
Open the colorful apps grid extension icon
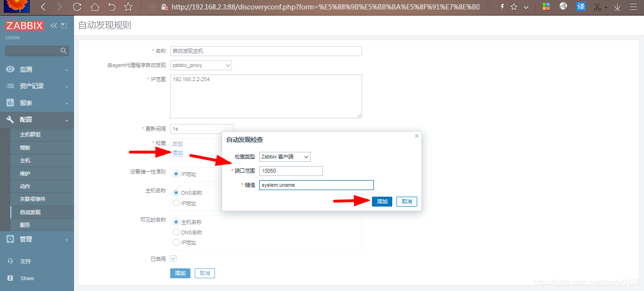point(546,7)
